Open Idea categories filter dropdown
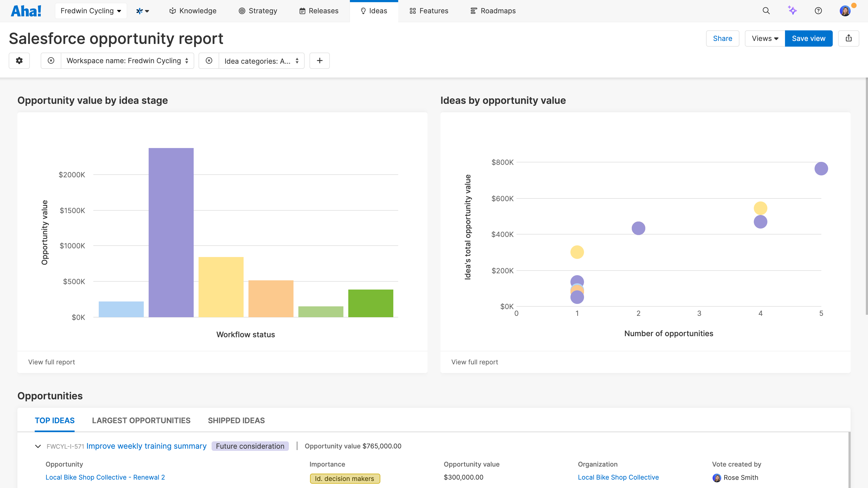The height and width of the screenshot is (488, 868). pyautogui.click(x=261, y=61)
